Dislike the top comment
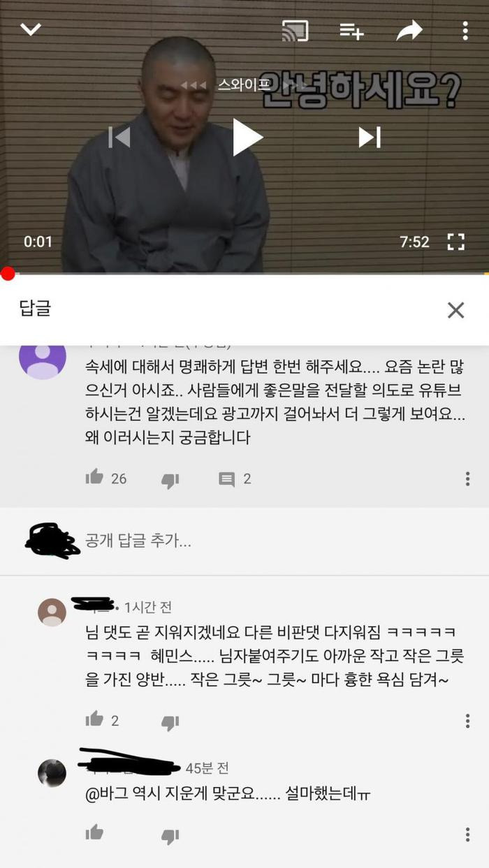Screen dimensions: 489x868 (x=170, y=480)
